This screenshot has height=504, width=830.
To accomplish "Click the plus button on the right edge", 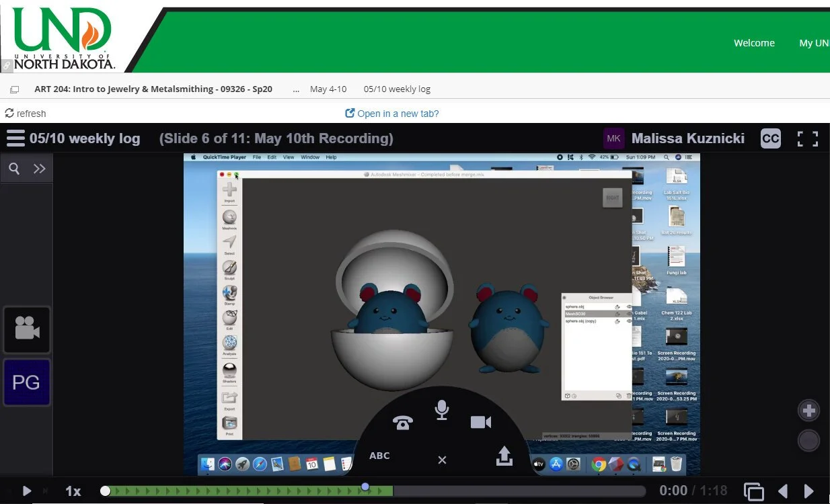I will pyautogui.click(x=808, y=411).
